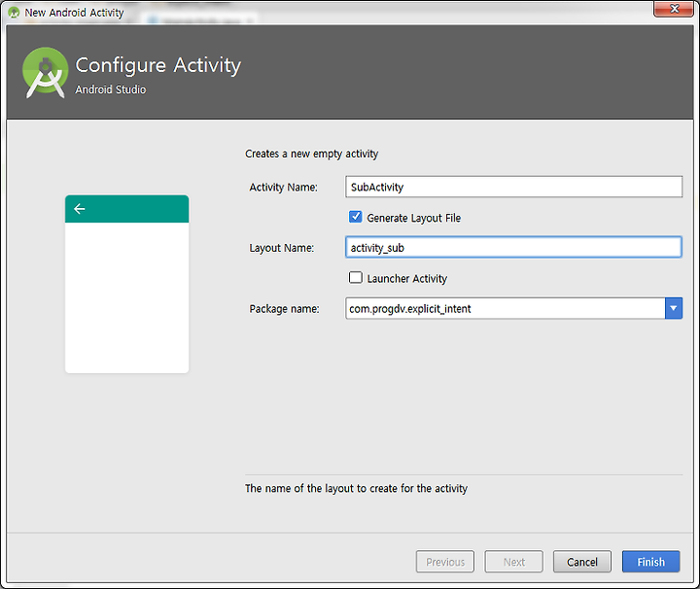
Task: Click the empty activity preview thumbnail
Action: 126,284
